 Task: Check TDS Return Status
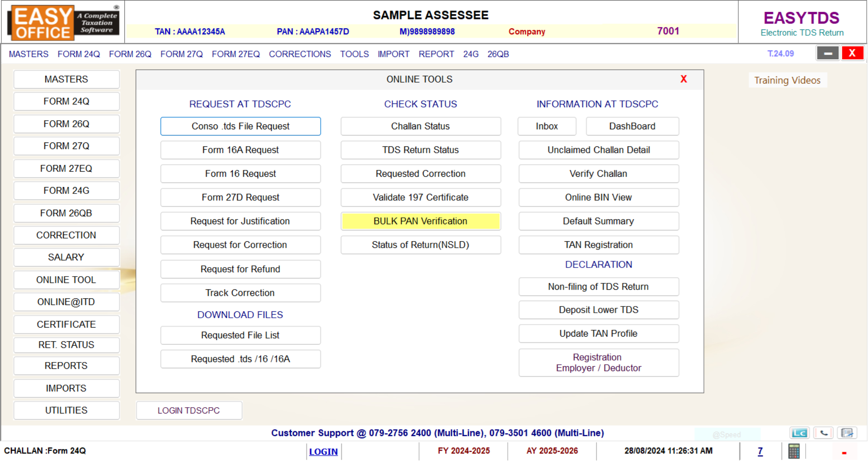pos(421,150)
